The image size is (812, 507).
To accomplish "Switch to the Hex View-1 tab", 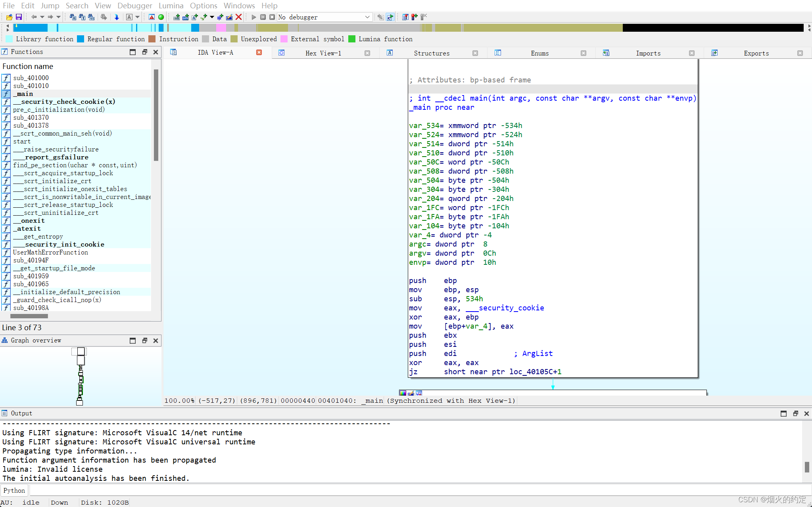I will pos(323,53).
